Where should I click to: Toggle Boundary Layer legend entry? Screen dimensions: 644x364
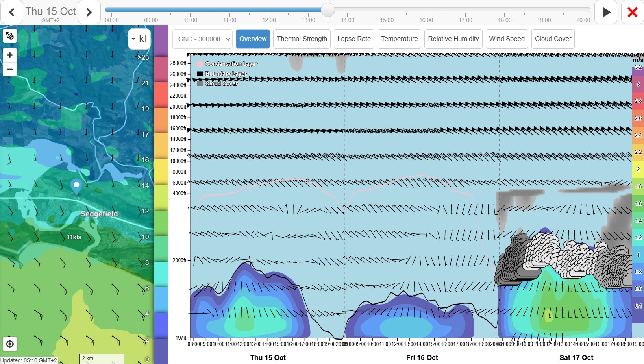(222, 74)
